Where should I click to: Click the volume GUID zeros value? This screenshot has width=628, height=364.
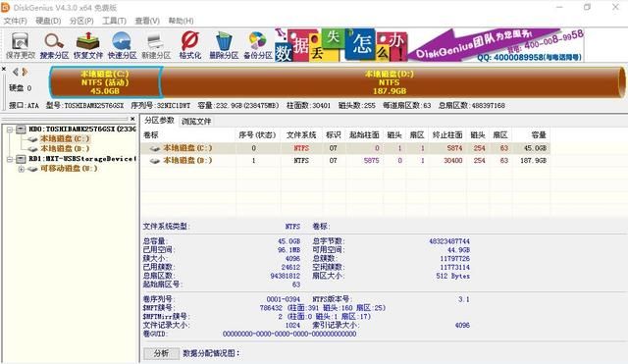pos(289,334)
